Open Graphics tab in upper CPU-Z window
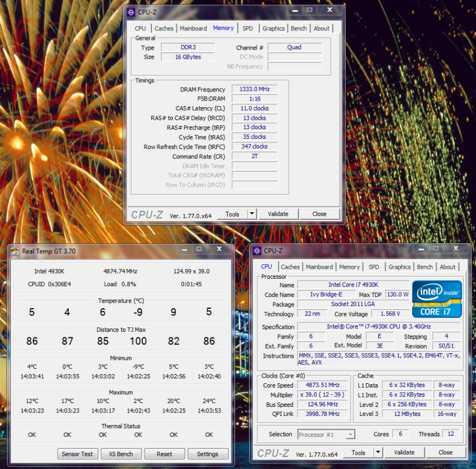This screenshot has width=476, height=469. coord(273,28)
